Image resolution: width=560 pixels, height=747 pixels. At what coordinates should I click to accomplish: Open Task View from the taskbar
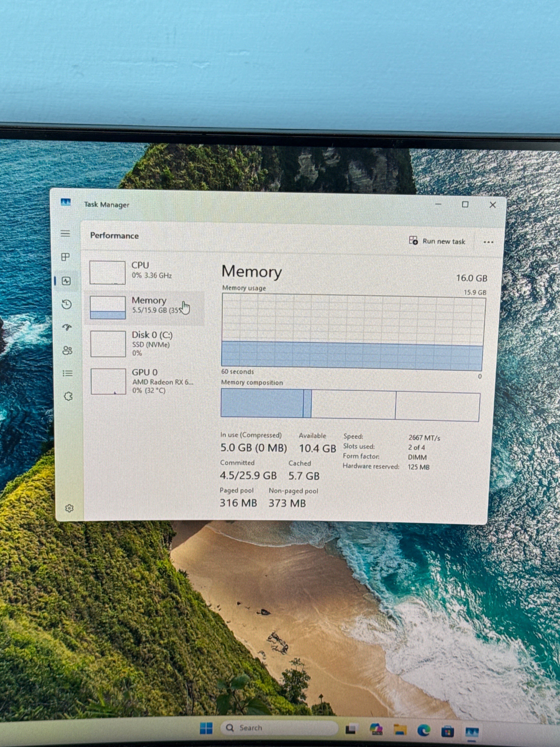click(351, 729)
